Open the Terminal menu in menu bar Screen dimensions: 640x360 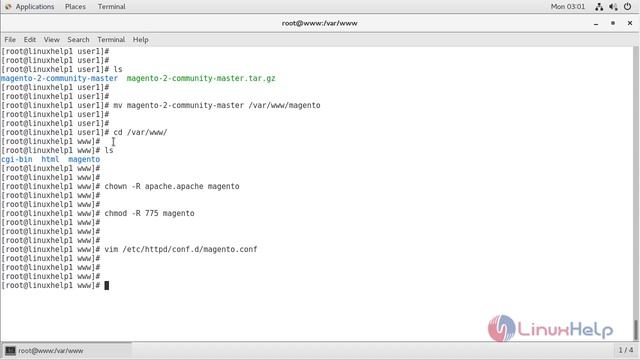point(111,40)
